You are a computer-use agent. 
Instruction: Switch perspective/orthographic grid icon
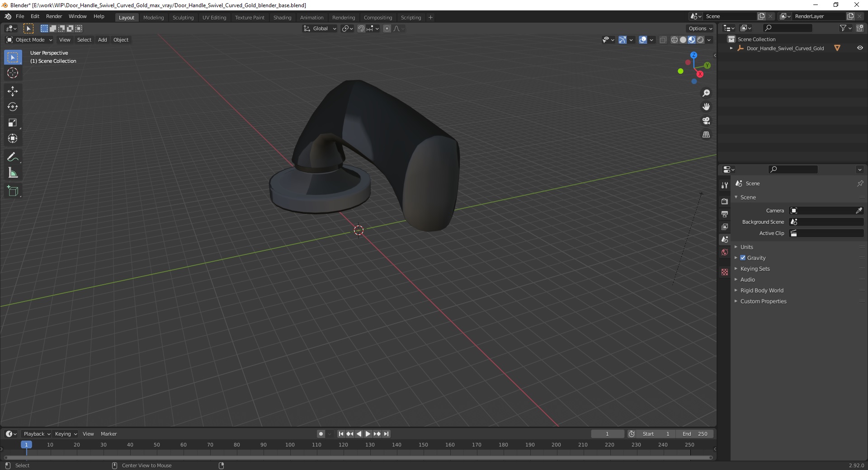pyautogui.click(x=706, y=135)
